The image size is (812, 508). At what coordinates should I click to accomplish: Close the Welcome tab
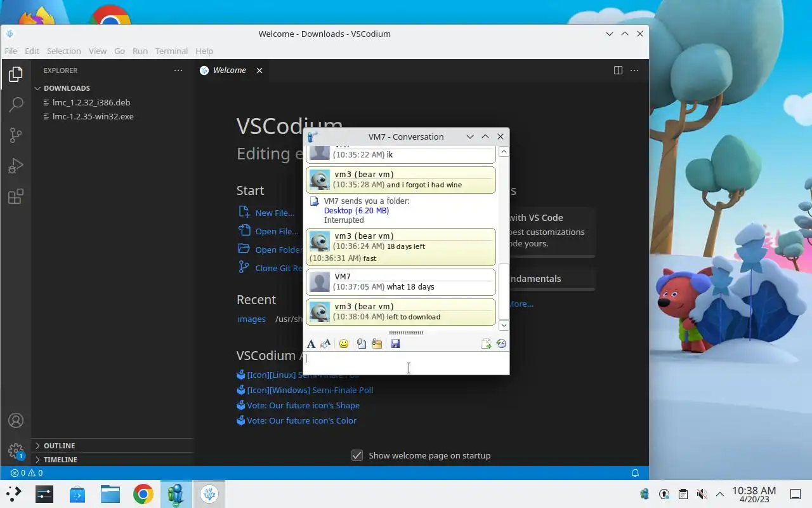(x=259, y=70)
